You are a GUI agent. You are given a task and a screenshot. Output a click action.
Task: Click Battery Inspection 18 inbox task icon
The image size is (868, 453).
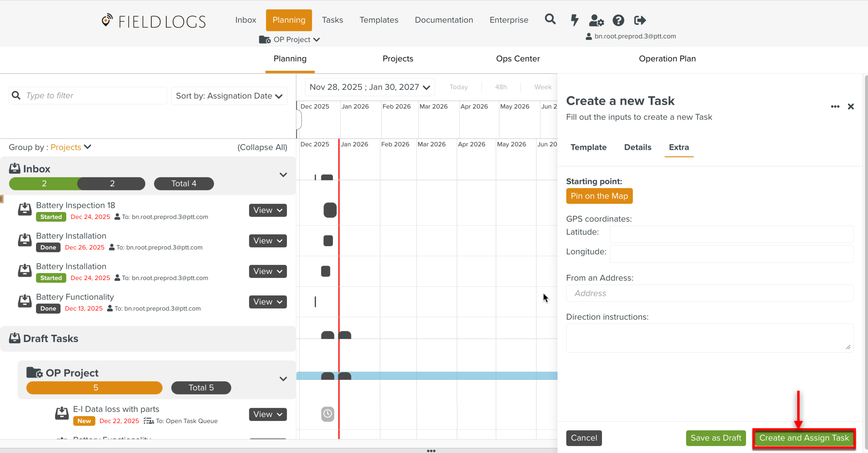click(25, 210)
